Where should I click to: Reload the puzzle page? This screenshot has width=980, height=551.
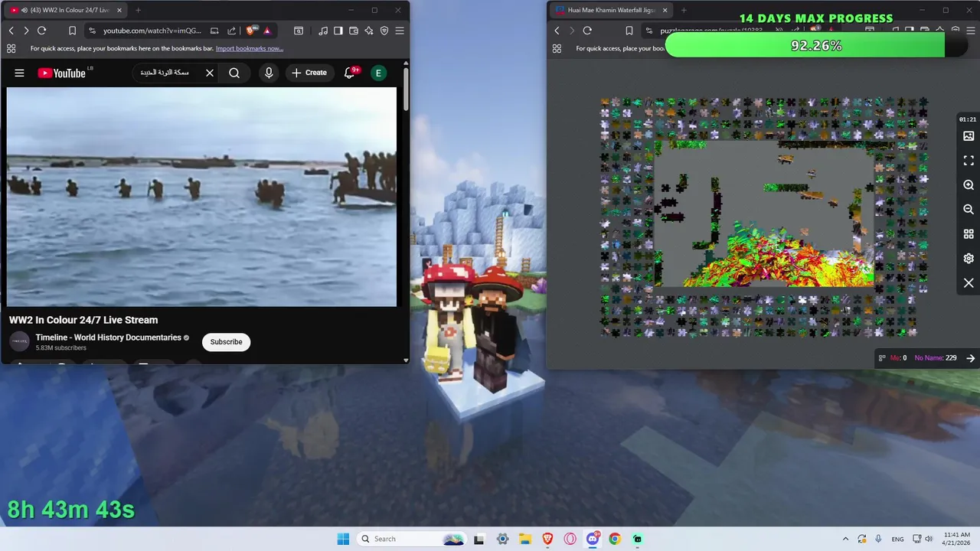(587, 31)
